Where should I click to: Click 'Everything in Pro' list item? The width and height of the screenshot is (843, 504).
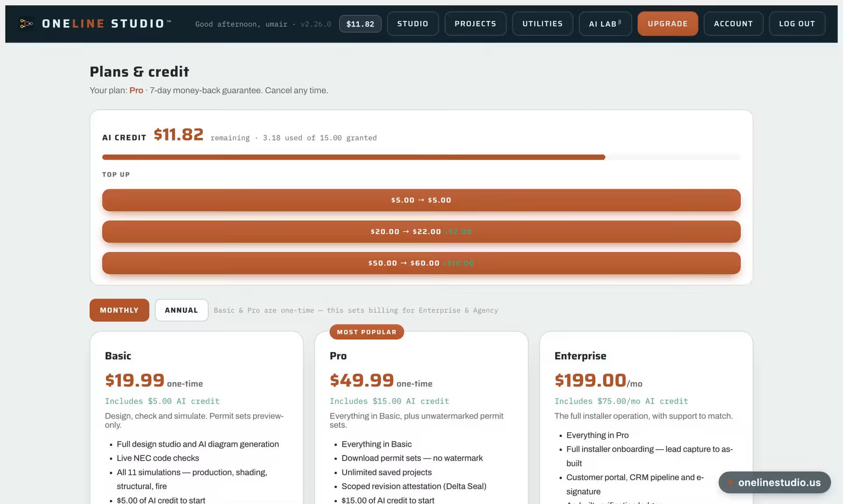597,435
